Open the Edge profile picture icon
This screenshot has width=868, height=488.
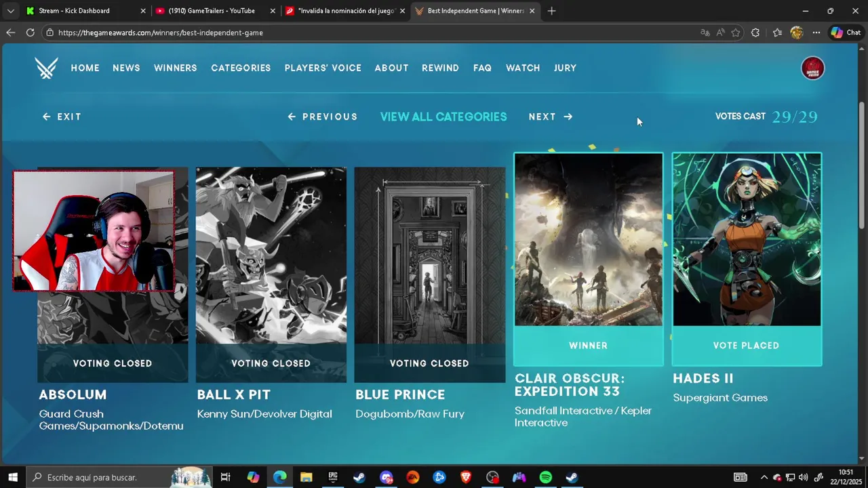[x=797, y=33]
